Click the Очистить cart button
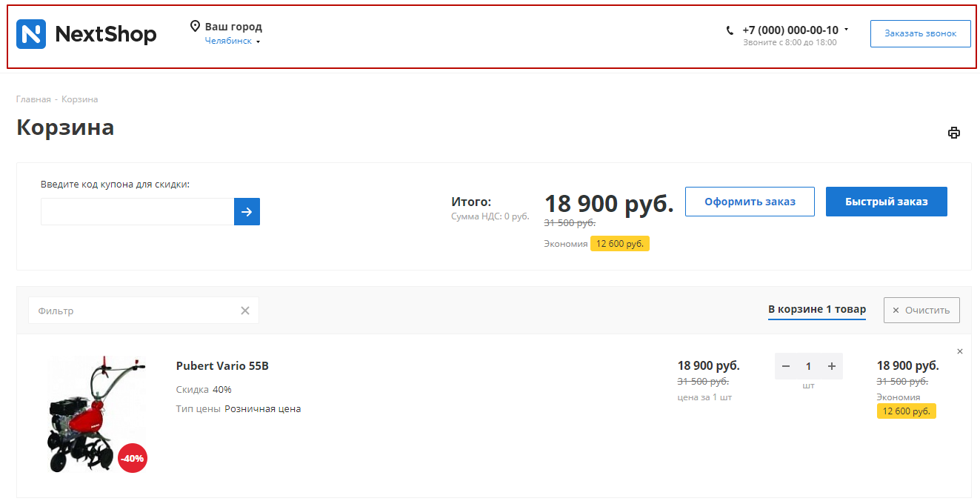The width and height of the screenshot is (980, 504). [921, 311]
